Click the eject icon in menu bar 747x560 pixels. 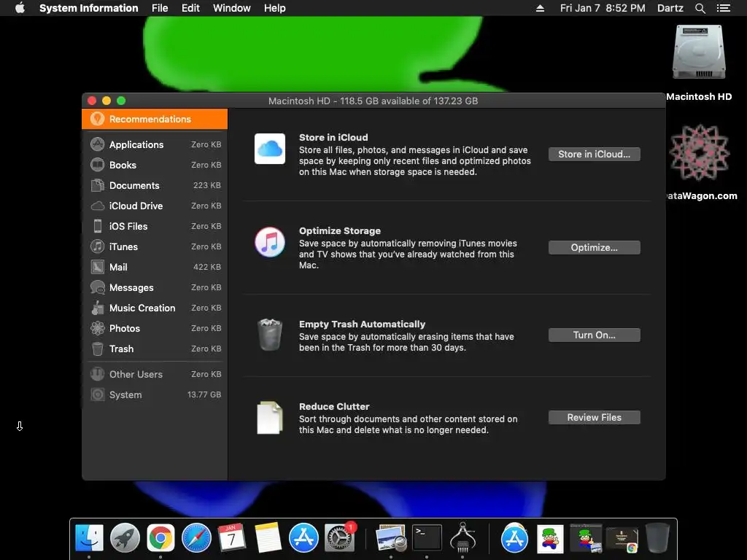540,8
